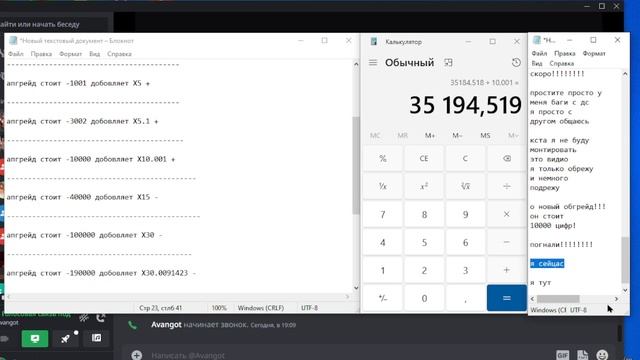Viewport: 640px width, 360px height.
Task: Click left Notepad scroll up arrow
Action: [356, 64]
